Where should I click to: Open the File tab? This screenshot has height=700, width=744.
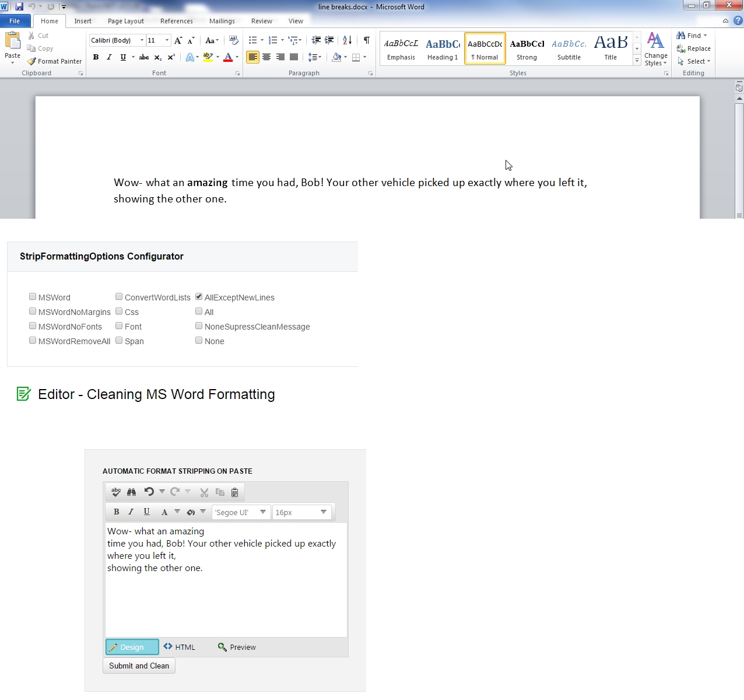click(15, 21)
